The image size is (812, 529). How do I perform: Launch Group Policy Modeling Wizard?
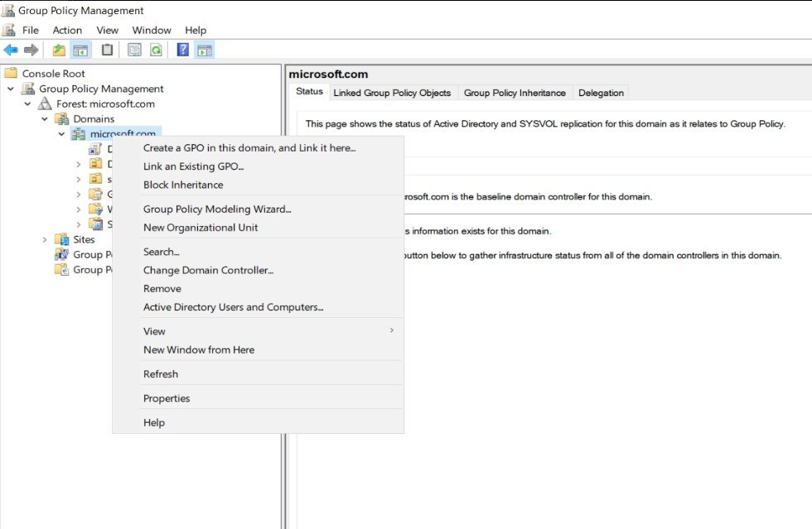click(258, 209)
